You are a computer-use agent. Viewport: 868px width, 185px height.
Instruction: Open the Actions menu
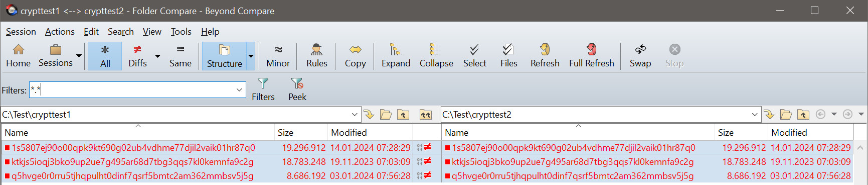(x=60, y=32)
